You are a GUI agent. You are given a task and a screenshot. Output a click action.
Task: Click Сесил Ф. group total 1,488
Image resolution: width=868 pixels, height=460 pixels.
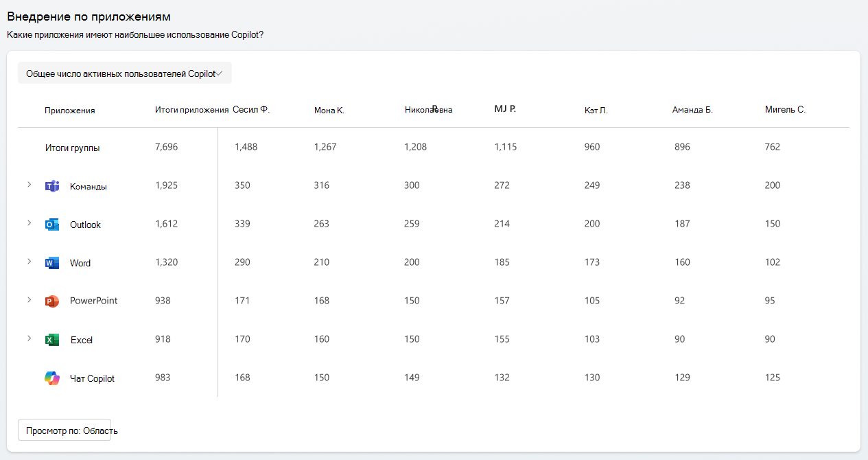246,147
